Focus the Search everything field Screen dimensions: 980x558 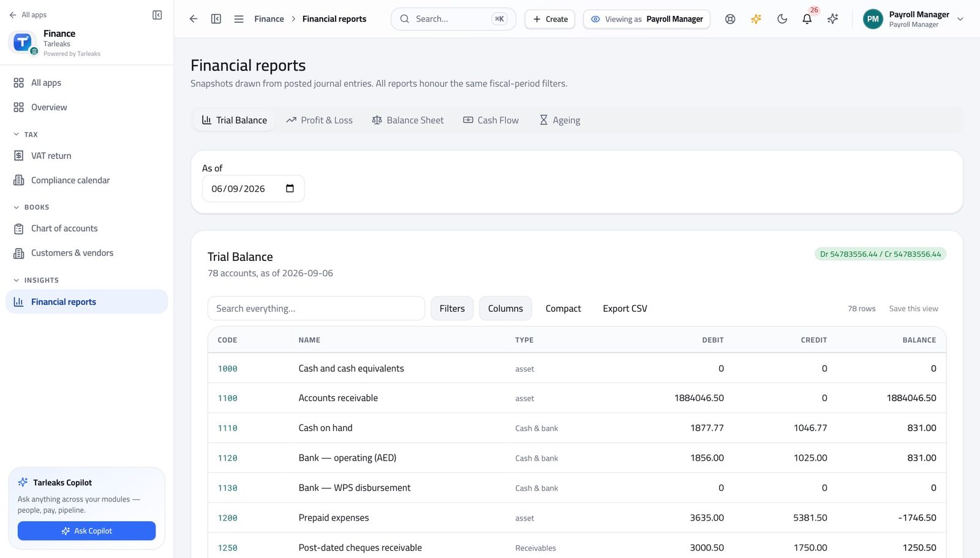coord(316,309)
